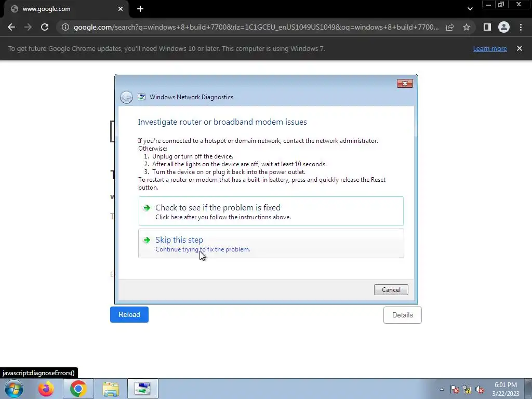The width and height of the screenshot is (532, 399).
Task: Click 'Investigate router or broadband modem issues' heading
Action: (222, 122)
